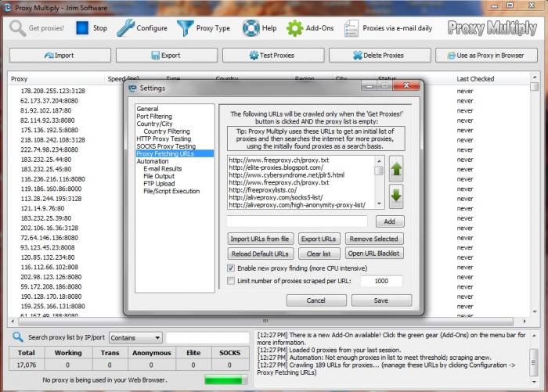Select E-mail Results settings

click(163, 169)
